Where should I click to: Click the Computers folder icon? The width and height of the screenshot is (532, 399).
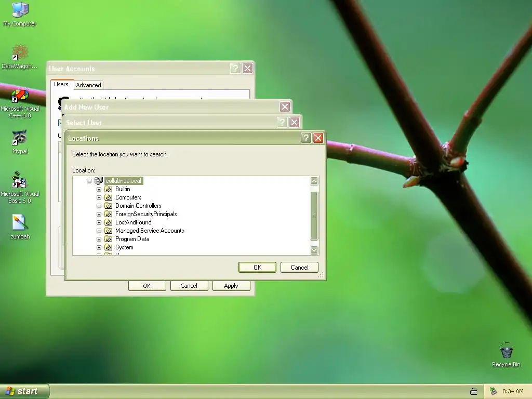click(x=108, y=197)
